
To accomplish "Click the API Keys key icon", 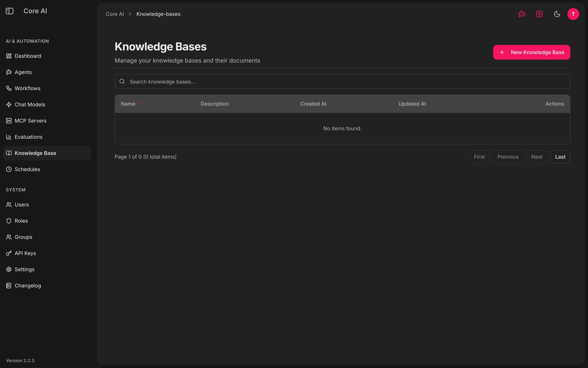I will [x=9, y=253].
